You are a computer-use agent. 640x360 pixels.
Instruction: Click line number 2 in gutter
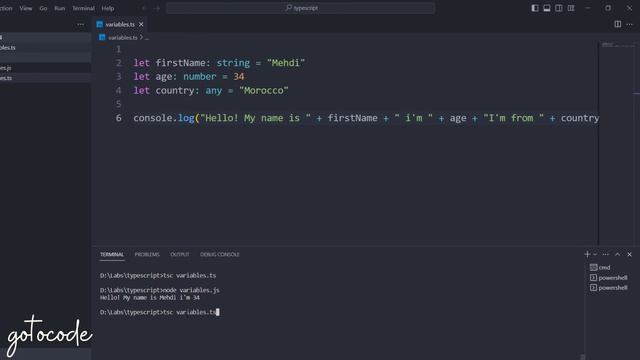pyautogui.click(x=118, y=63)
